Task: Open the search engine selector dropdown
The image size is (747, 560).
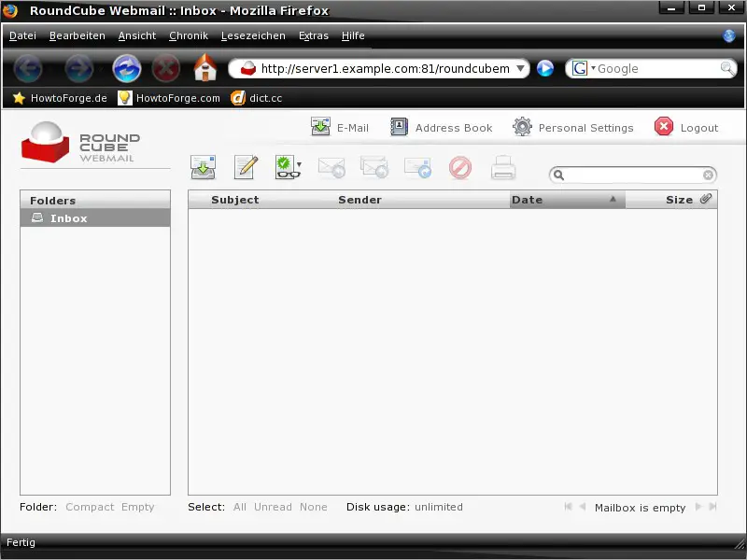Action: [x=584, y=68]
